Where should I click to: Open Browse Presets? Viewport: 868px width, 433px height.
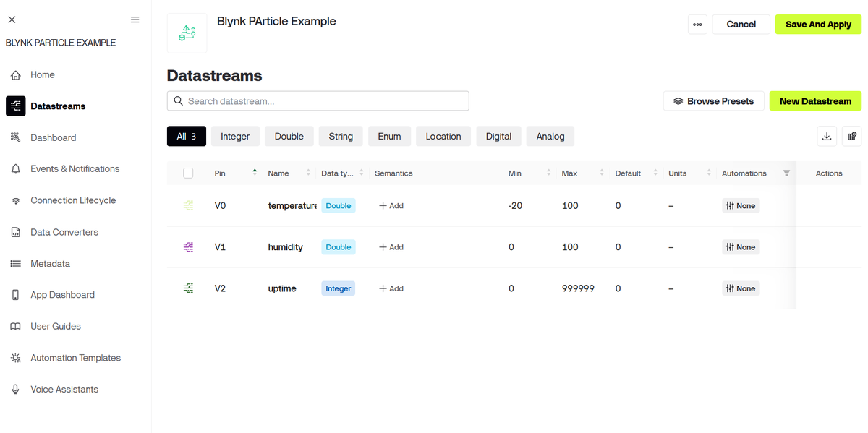(x=713, y=101)
